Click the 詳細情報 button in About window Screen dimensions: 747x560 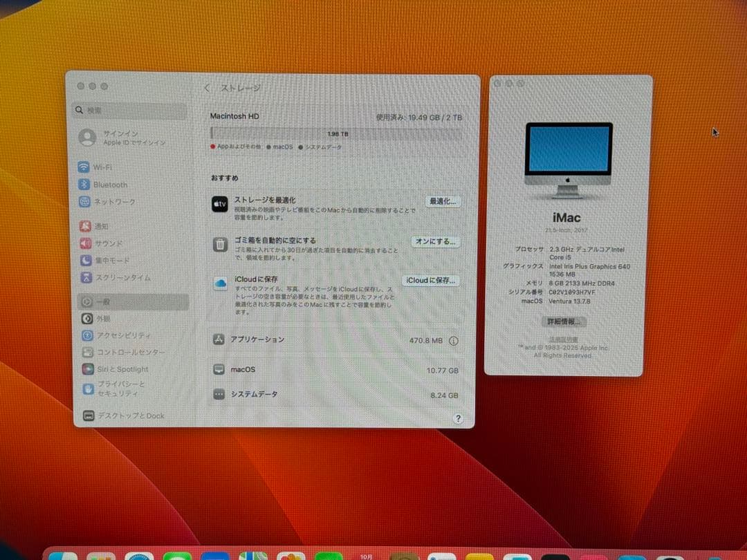(563, 321)
